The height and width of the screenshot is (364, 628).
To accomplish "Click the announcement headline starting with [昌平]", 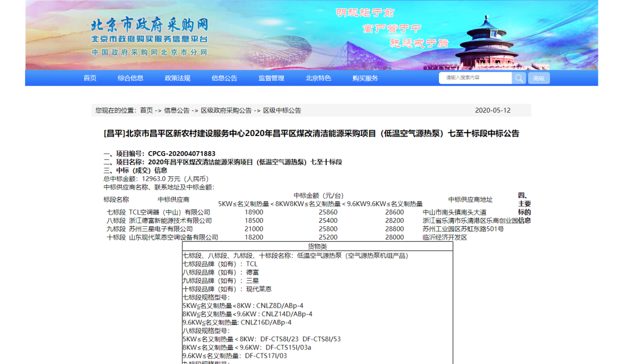I will coord(311,134).
